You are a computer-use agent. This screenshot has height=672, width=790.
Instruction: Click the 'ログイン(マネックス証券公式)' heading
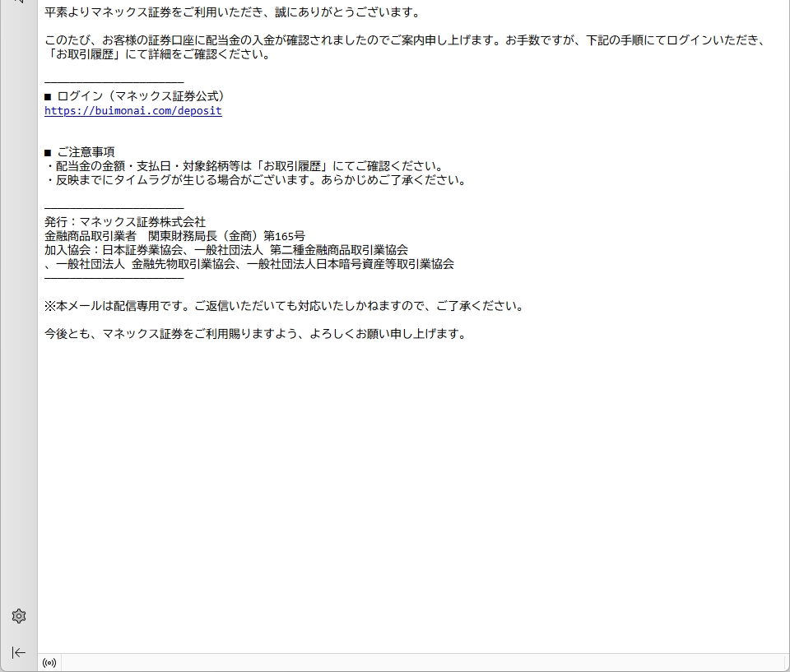(x=140, y=96)
